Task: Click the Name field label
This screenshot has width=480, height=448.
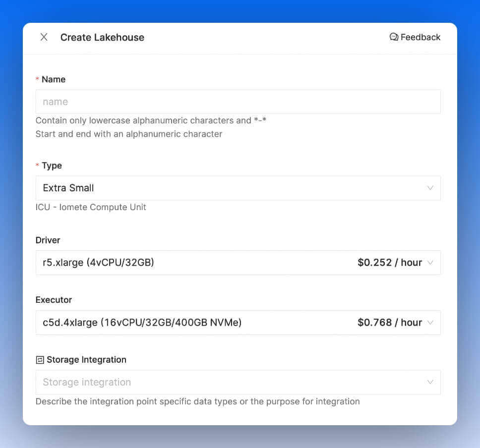Action: pyautogui.click(x=54, y=79)
